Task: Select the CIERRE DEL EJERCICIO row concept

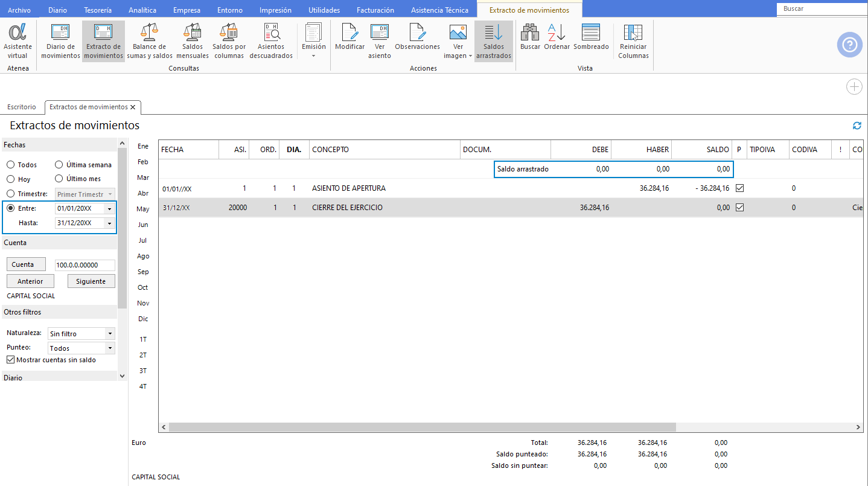Action: click(348, 208)
